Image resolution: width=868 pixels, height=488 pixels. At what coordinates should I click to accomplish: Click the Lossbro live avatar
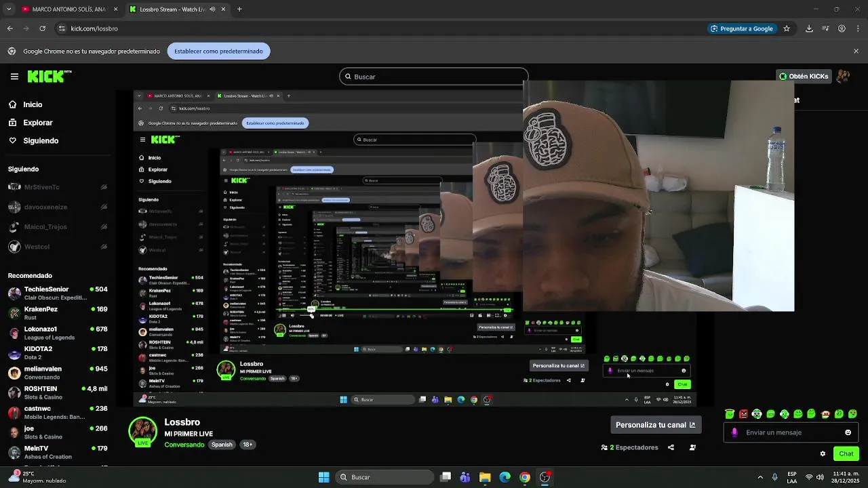[x=143, y=432]
